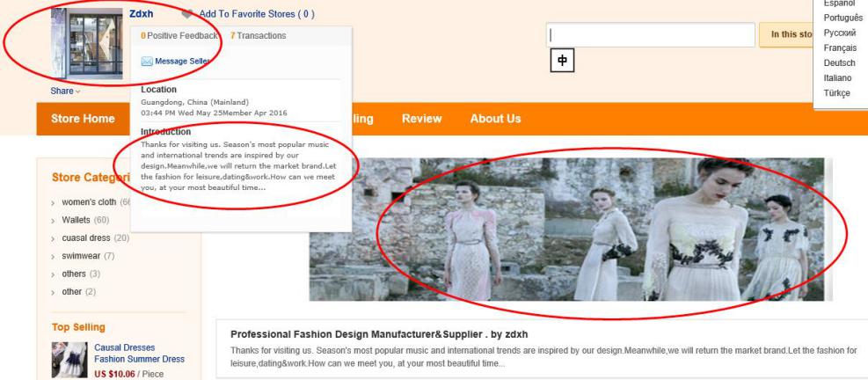Select Deutsch from the language list
The width and height of the screenshot is (868, 380).
[x=837, y=64]
